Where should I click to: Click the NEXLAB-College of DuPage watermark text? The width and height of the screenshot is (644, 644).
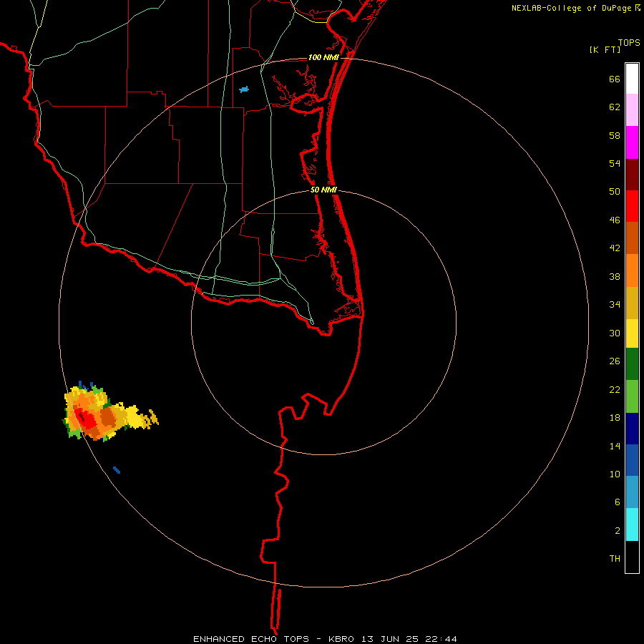point(576,8)
